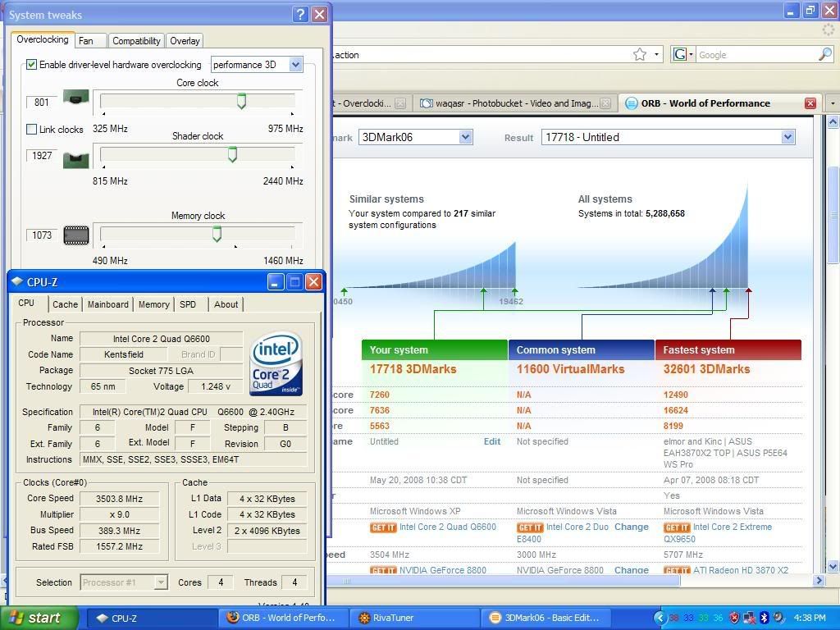The image size is (840, 630).
Task: Click the horizontal scrollbar right arrow
Action: click(819, 580)
